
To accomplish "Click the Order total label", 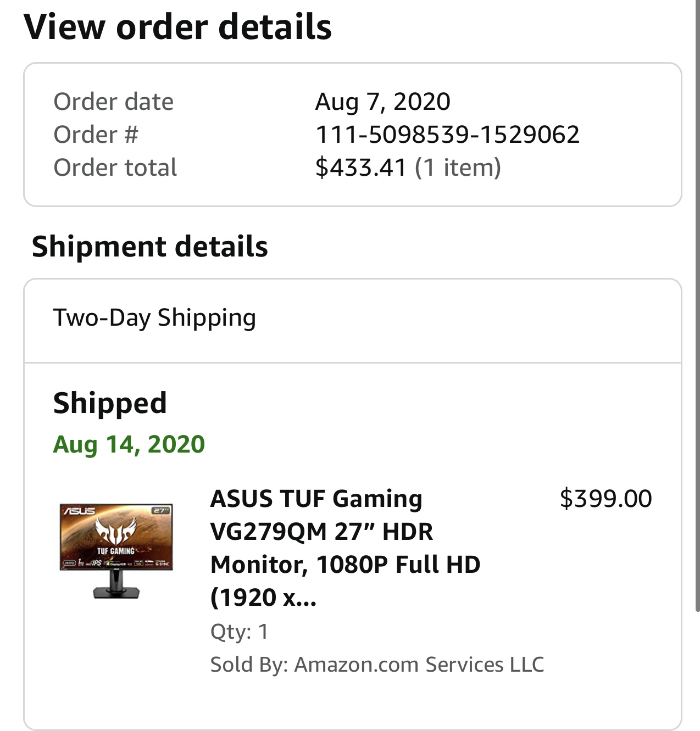I will point(115,168).
